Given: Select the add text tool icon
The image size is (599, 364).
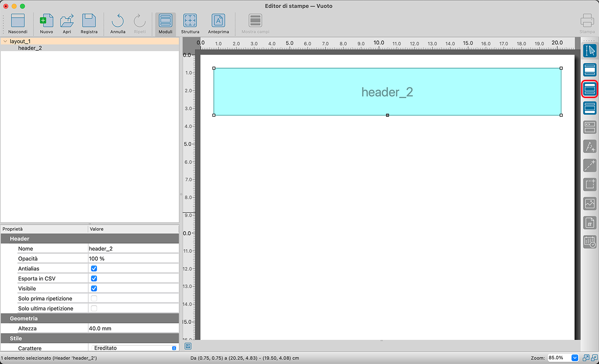Looking at the screenshot, I should 589,146.
